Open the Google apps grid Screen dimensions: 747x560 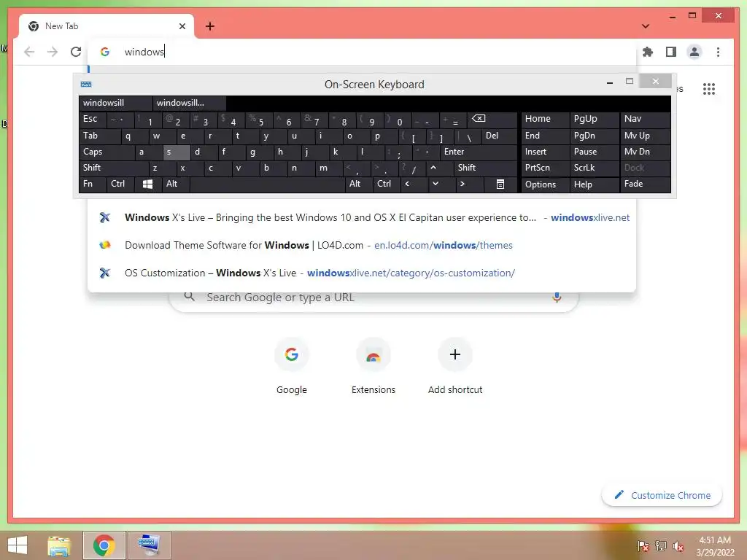click(x=709, y=88)
